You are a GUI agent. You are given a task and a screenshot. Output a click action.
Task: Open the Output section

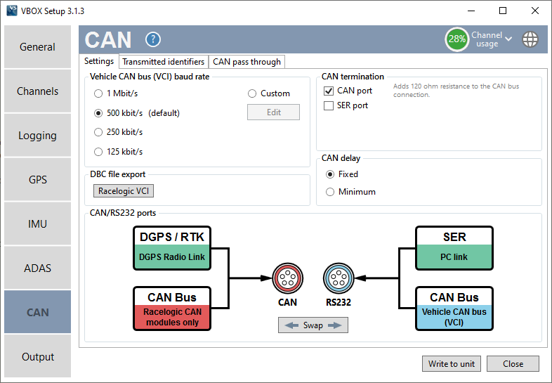[x=37, y=357]
